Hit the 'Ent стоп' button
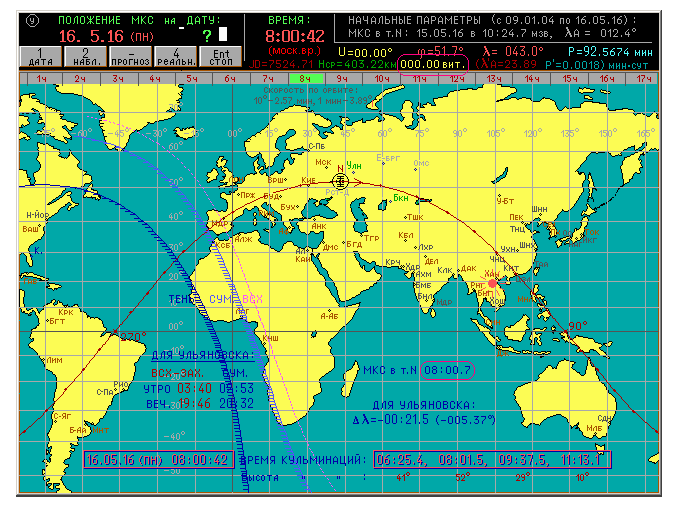This screenshot has height=510, width=679. pos(221,57)
